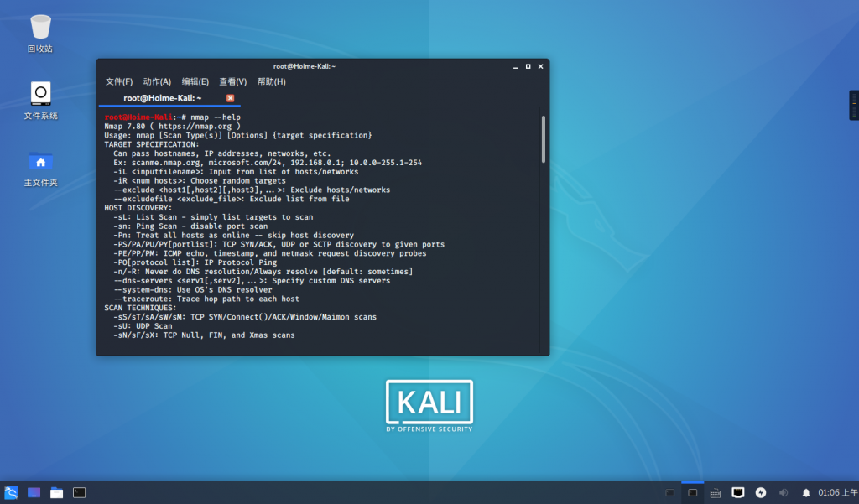Click the '-sS/sT/sA/sW/sM: TCP SYN' line
This screenshot has height=504, width=859.
[x=245, y=317]
